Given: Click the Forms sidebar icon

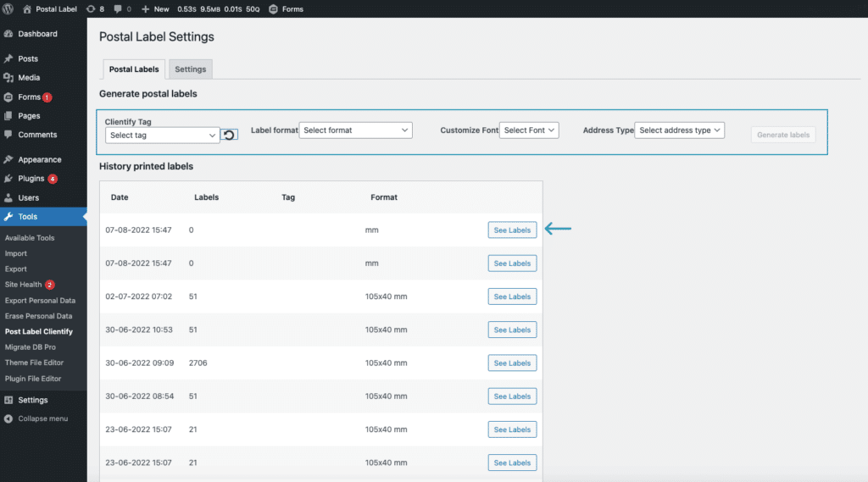Looking at the screenshot, I should pyautogui.click(x=8, y=97).
